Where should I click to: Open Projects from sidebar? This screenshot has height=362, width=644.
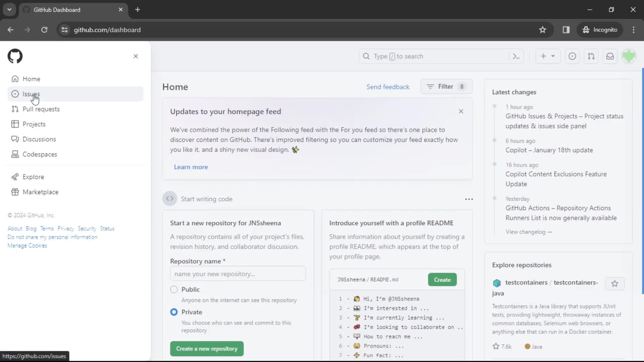click(34, 124)
